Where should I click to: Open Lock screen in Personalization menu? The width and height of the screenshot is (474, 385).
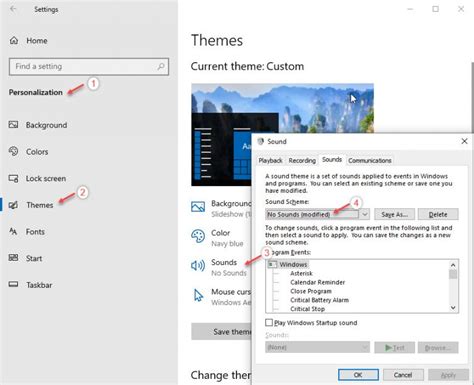coord(46,178)
